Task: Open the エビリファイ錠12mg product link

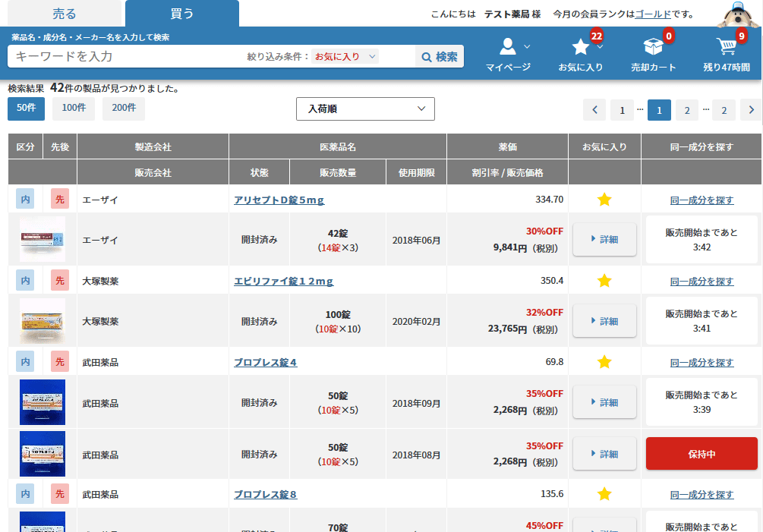Action: click(x=284, y=281)
